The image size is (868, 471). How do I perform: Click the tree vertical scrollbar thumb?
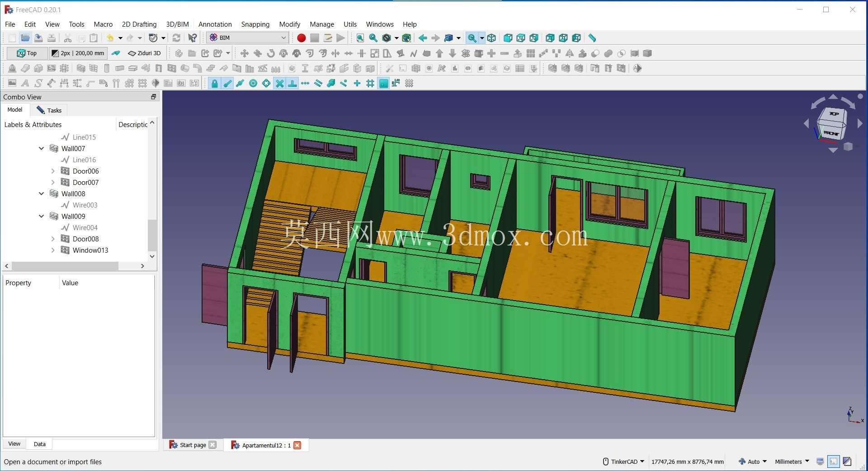[x=152, y=235]
